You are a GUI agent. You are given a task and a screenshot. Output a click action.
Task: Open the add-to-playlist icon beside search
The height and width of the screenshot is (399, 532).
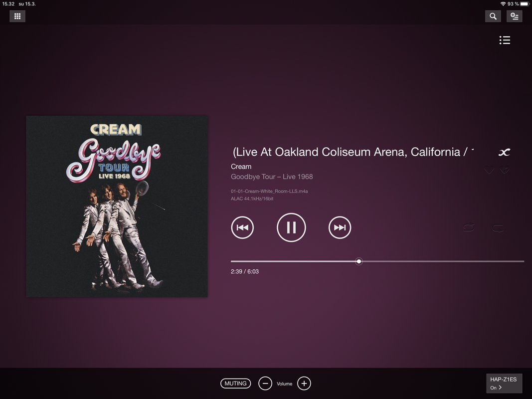point(515,16)
